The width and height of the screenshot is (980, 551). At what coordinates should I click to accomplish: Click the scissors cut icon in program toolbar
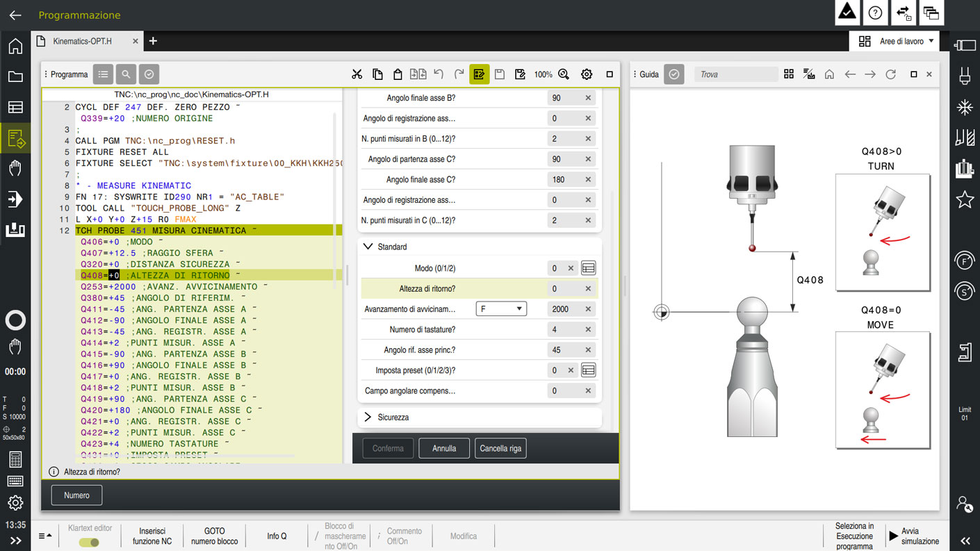[x=357, y=74]
